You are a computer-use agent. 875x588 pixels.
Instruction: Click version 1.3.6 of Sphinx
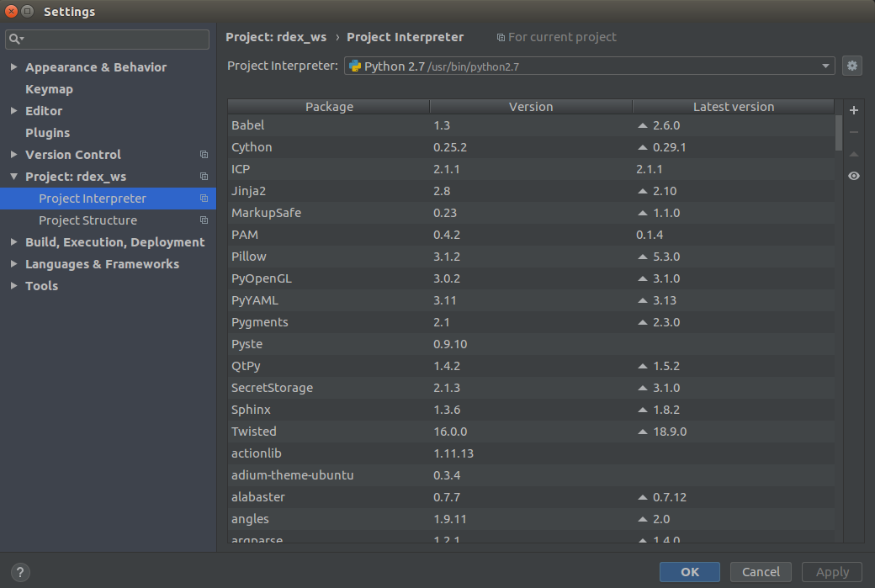(x=447, y=410)
